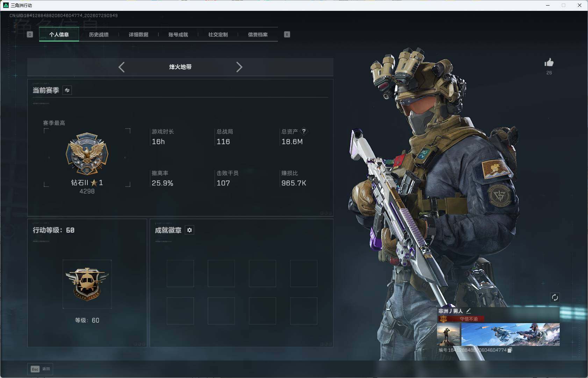Click the like count 26
Viewport: 588px width, 378px height.
point(549,73)
